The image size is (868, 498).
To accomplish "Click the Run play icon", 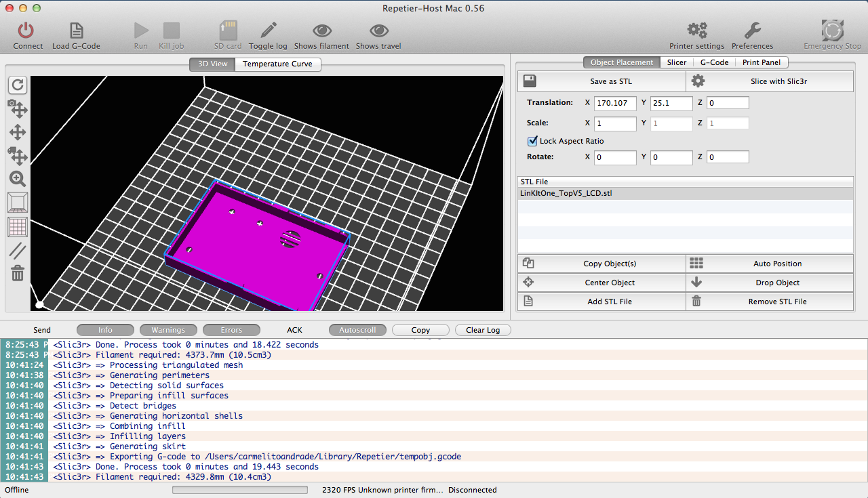I will (x=141, y=30).
